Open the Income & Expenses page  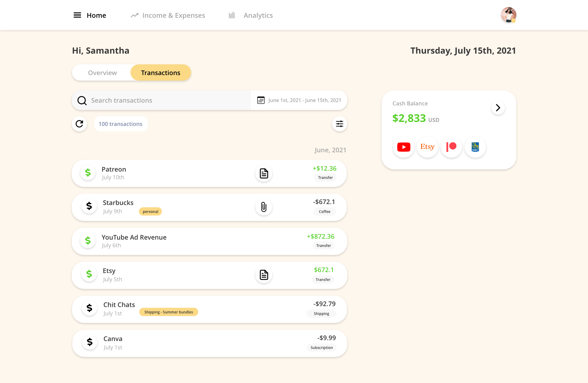point(174,15)
